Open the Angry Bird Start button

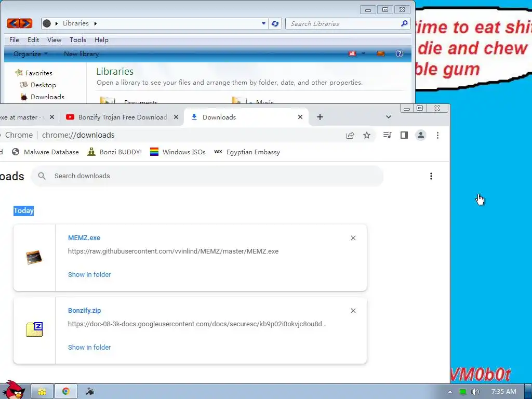tap(13, 390)
